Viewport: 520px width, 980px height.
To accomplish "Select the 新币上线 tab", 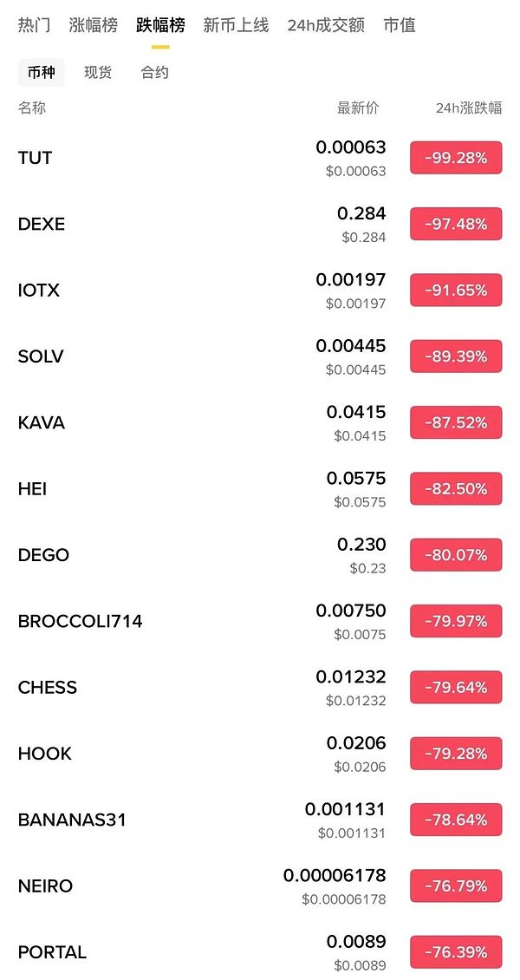I will pyautogui.click(x=236, y=25).
